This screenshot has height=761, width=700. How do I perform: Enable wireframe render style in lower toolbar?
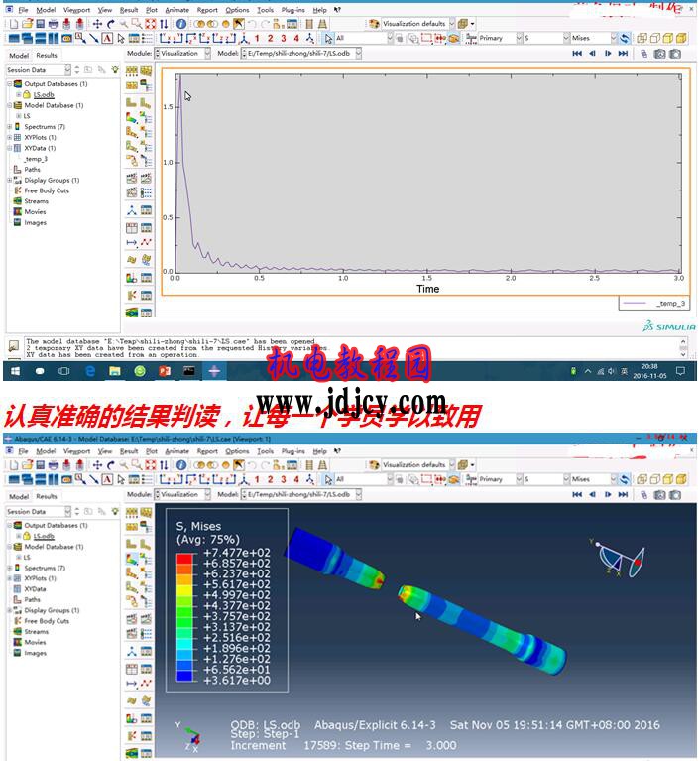pos(642,479)
